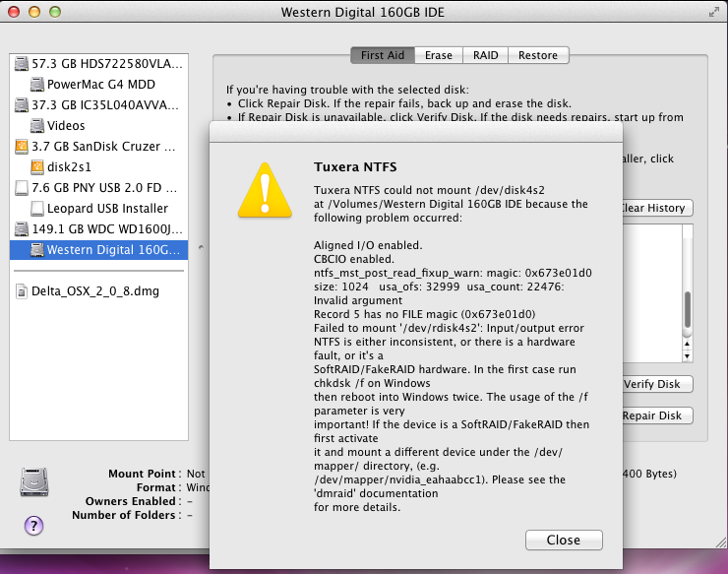Viewport: 728px width, 574px height.
Task: Select the 3.7 GB SanDisk Cruzer disk
Action: [99, 147]
